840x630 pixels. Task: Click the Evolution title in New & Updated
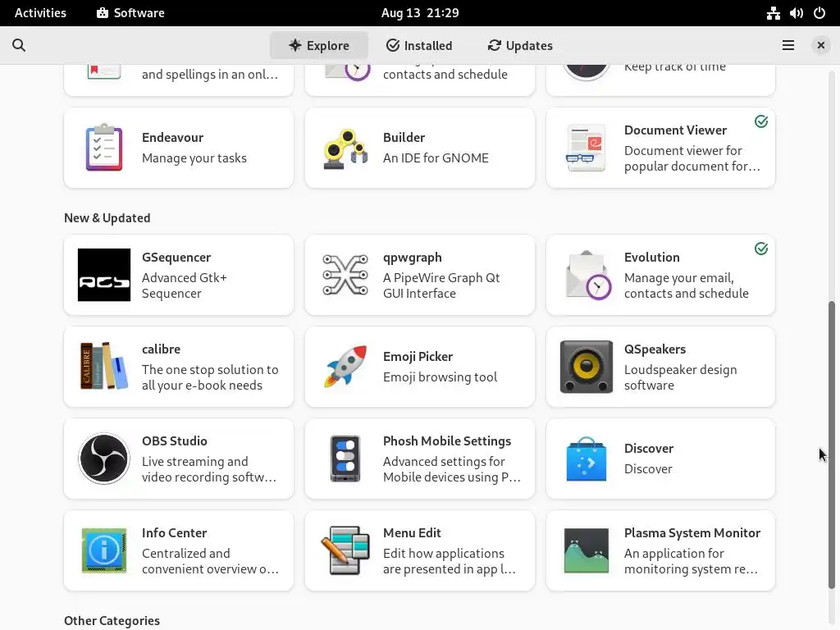click(652, 257)
